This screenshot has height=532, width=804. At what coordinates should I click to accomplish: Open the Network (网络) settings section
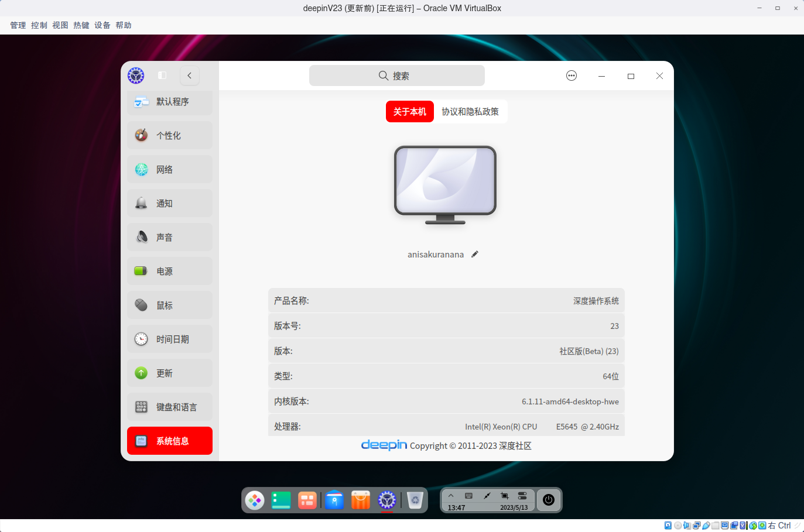pyautogui.click(x=169, y=169)
